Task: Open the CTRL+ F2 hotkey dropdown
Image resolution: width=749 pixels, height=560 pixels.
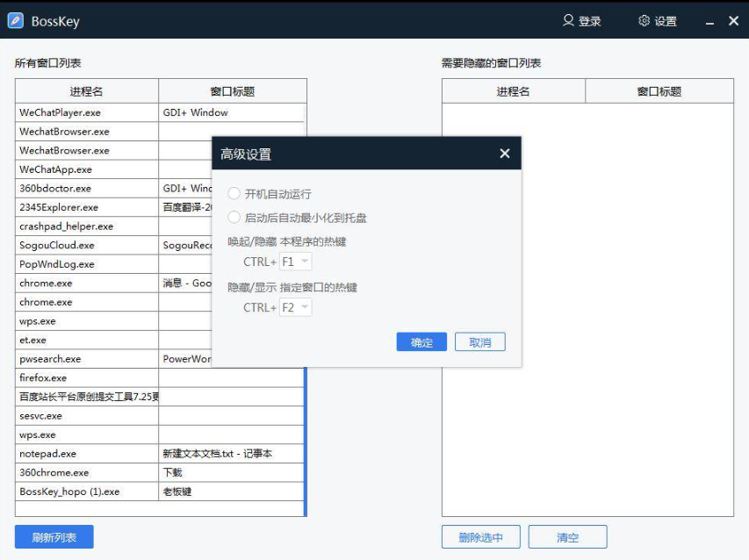Action: pos(296,307)
